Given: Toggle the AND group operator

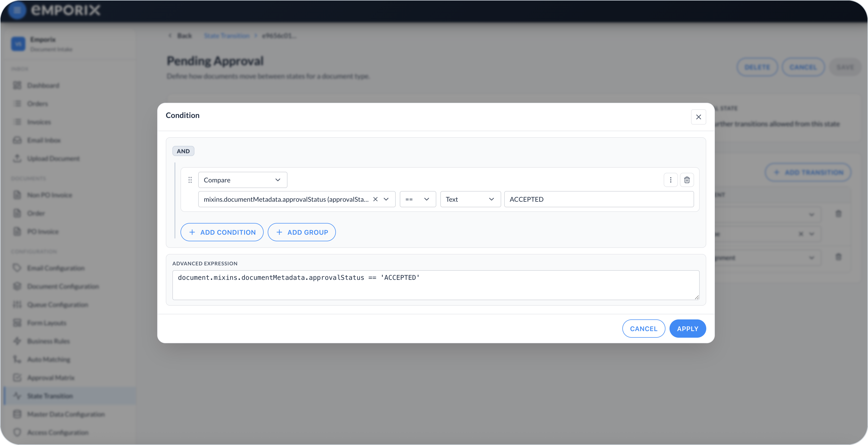Looking at the screenshot, I should [183, 151].
